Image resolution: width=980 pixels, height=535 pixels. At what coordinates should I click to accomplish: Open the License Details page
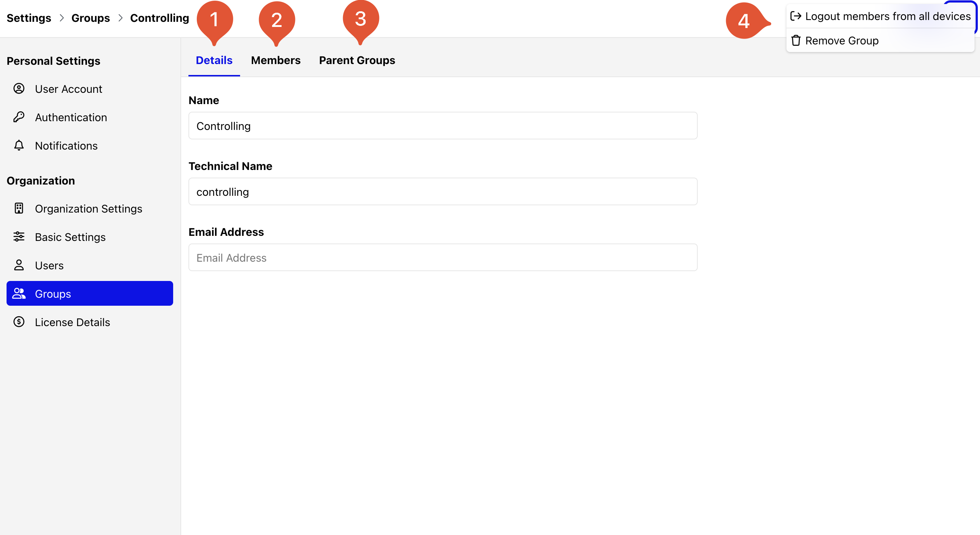click(90, 322)
